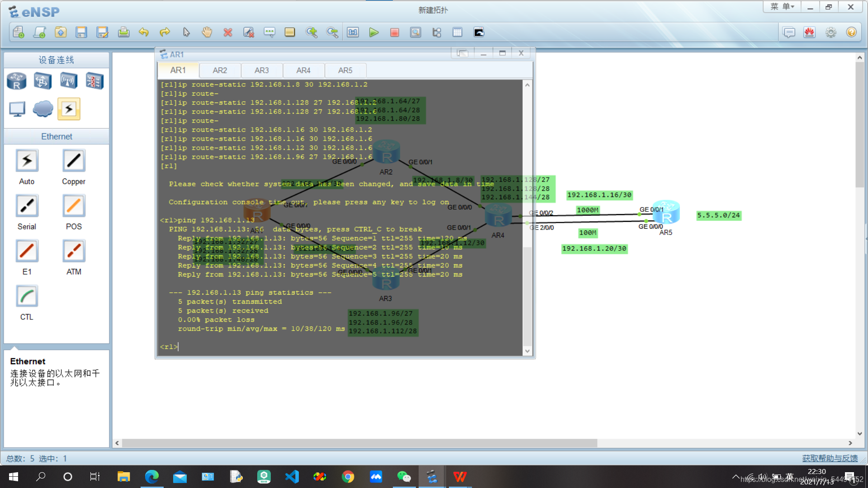Viewport: 868px width, 488px height.
Task: Select the switch device category
Action: (x=42, y=81)
